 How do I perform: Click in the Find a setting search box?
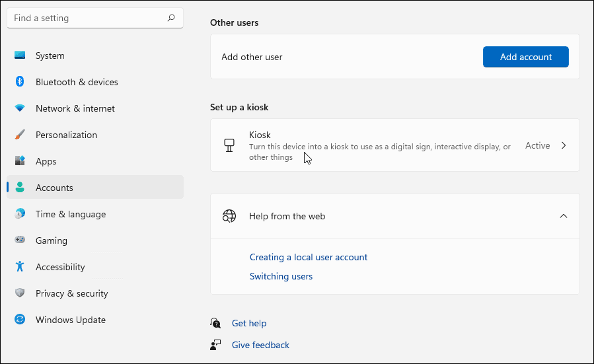pos(86,18)
